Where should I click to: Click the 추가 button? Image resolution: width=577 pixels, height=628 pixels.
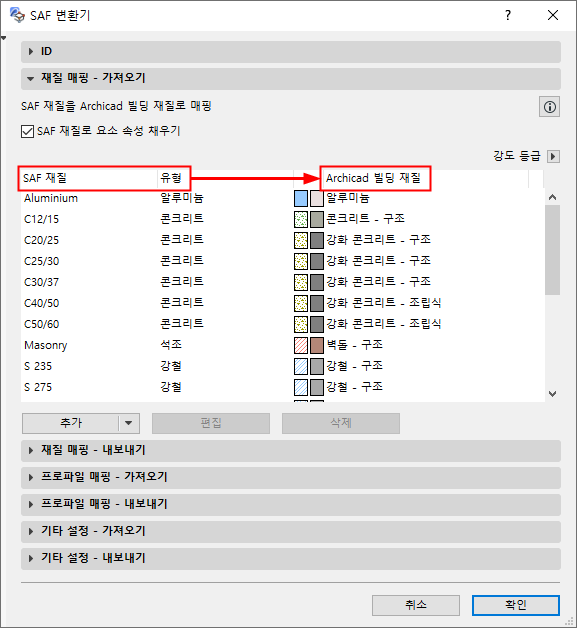coord(71,423)
